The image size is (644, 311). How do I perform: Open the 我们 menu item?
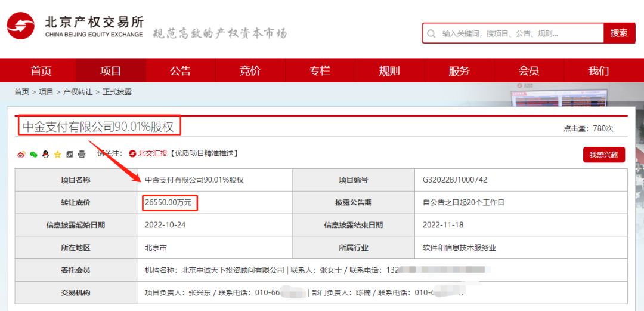coord(599,71)
